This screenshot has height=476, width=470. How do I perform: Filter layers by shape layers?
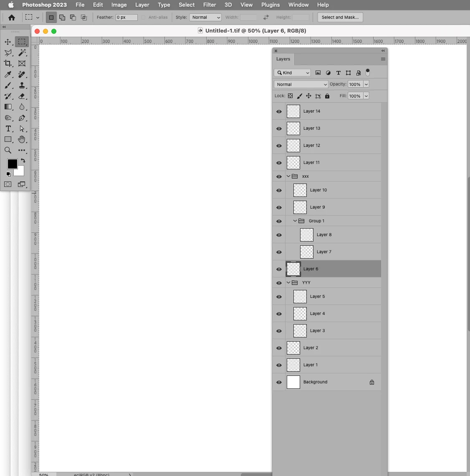[349, 73]
